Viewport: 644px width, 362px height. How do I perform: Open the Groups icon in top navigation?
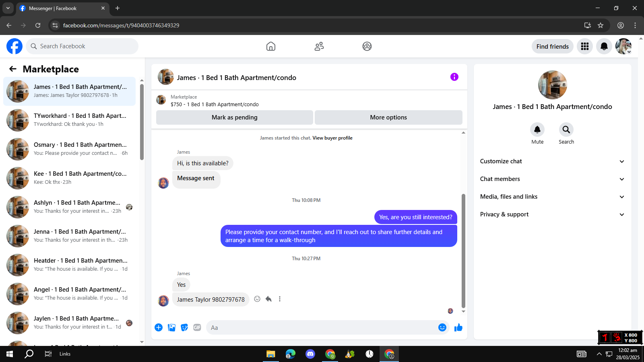pos(367,46)
